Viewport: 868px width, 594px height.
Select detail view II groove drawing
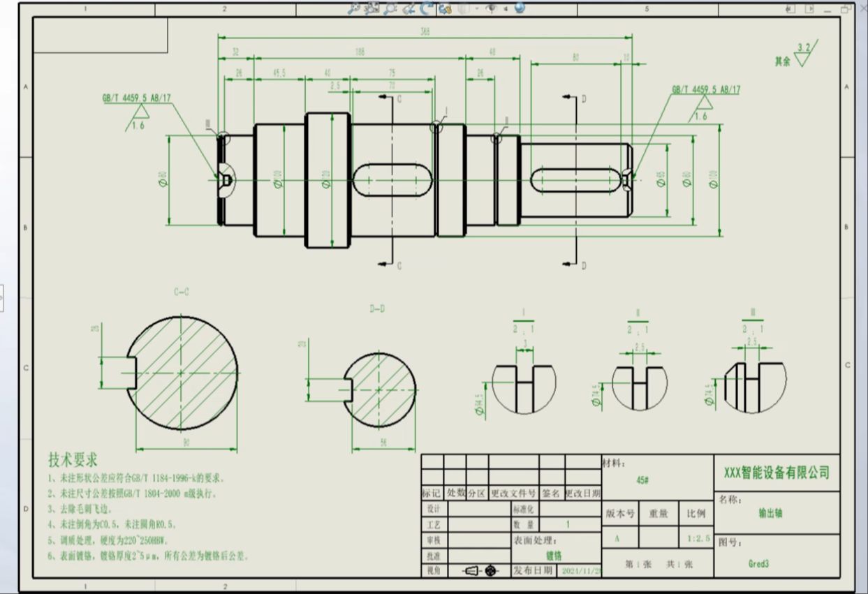click(639, 388)
